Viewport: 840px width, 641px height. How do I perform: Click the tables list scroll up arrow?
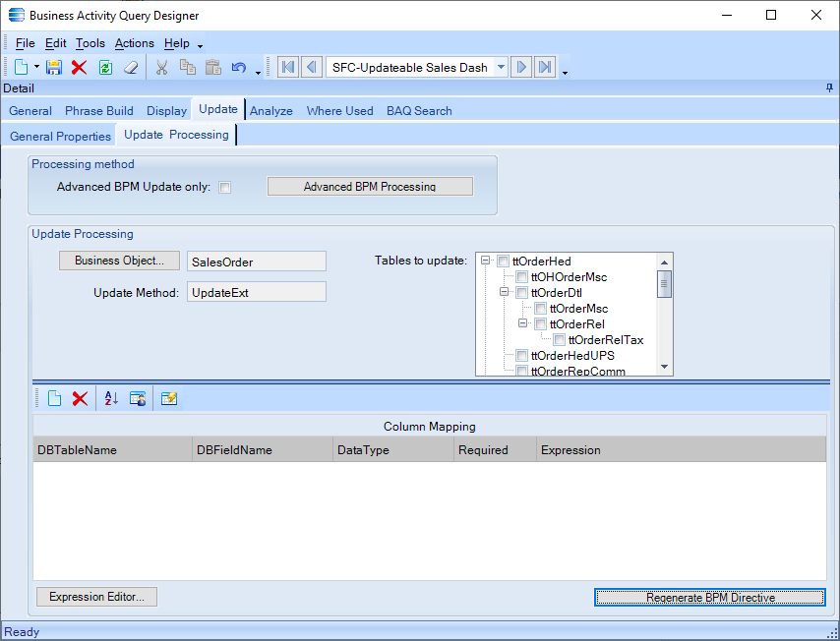pyautogui.click(x=664, y=262)
